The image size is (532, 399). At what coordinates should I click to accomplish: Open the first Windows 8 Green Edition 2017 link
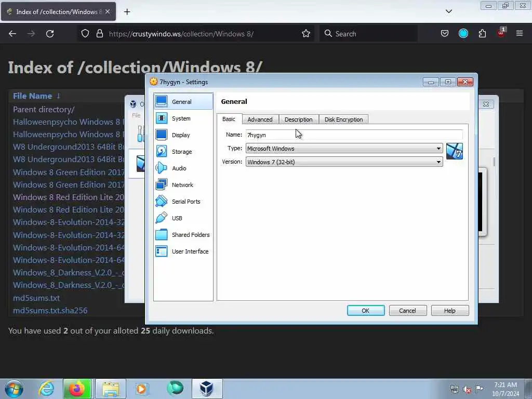[x=69, y=172]
